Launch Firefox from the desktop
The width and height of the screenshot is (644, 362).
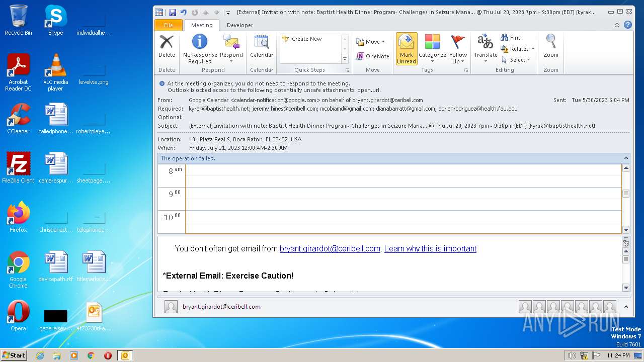point(18,217)
